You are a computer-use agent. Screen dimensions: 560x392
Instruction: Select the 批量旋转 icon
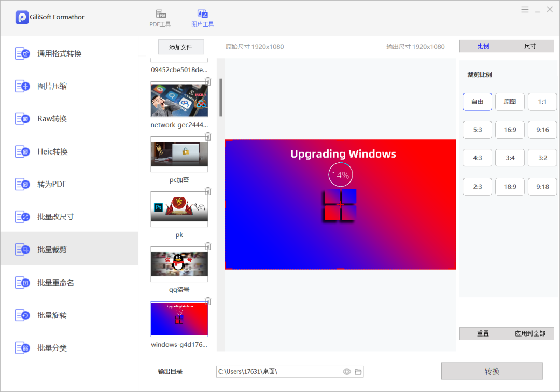click(22, 315)
